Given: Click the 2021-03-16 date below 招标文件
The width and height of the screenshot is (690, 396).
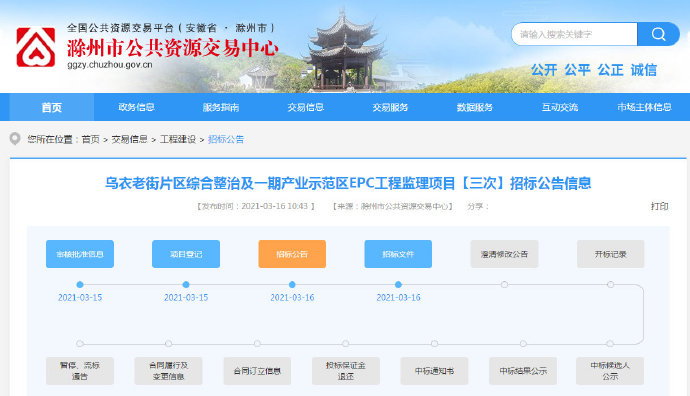Looking at the screenshot, I should [398, 297].
